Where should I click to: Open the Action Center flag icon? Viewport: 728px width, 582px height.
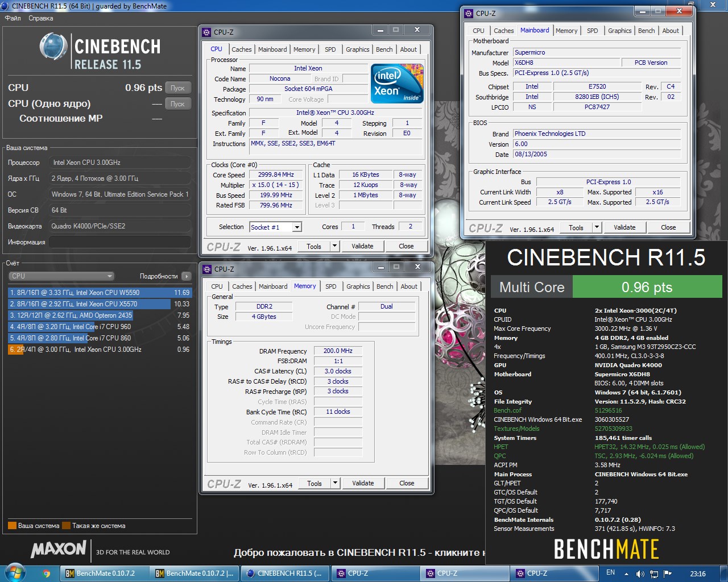668,573
